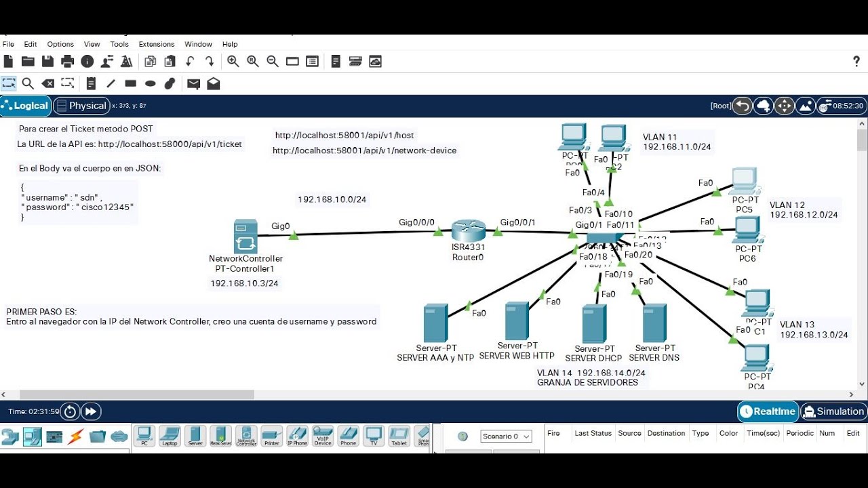Choose the Inspect magnifier tool
868x488 pixels.
pyautogui.click(x=28, y=83)
